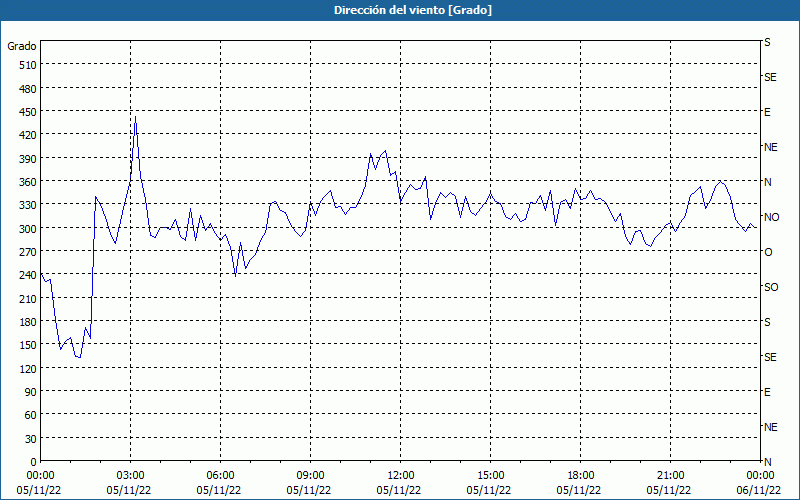Select the 06/11/22 date label
Screen dimensions: 800x500
(760, 490)
